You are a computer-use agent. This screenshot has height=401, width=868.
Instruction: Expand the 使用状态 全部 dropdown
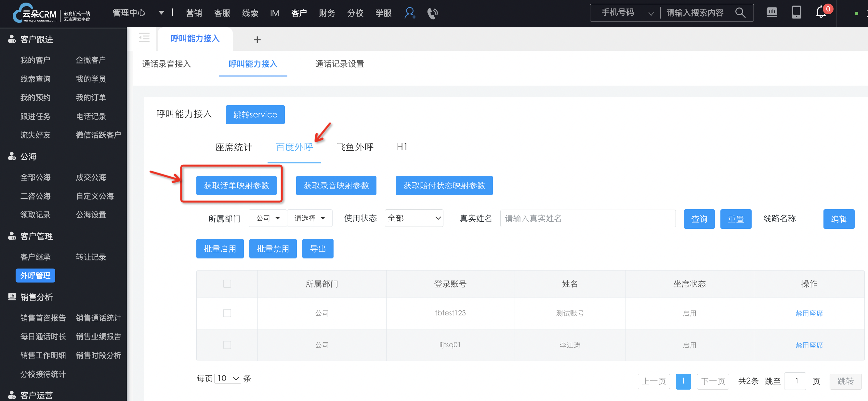[414, 218]
